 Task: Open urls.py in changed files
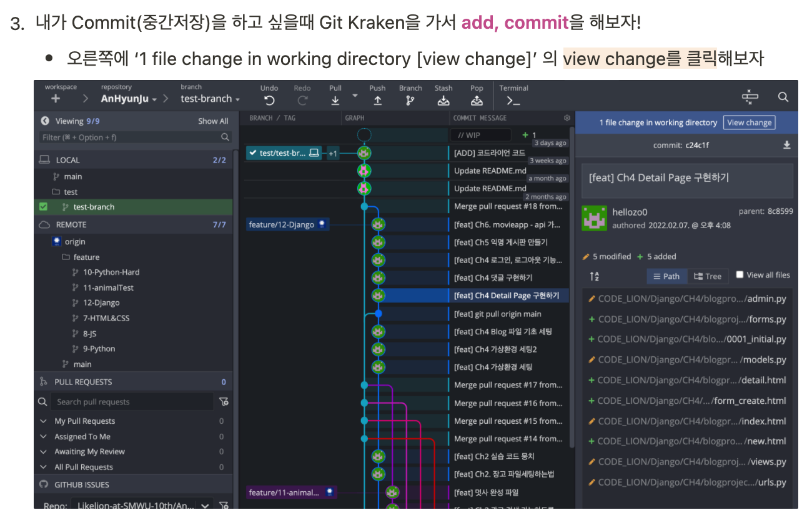tap(688, 482)
